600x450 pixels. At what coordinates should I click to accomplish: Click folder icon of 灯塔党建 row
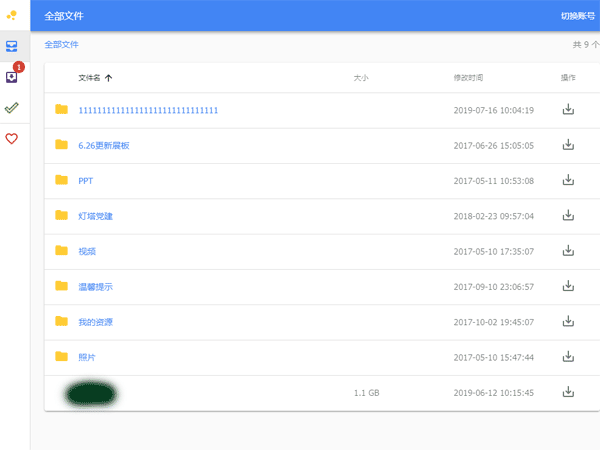point(61,215)
